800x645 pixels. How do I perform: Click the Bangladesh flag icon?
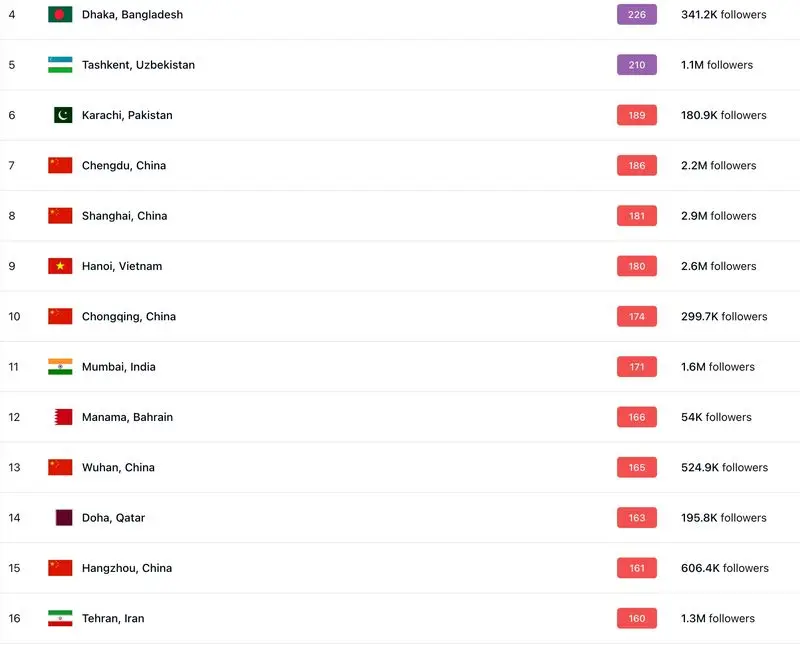tap(60, 15)
